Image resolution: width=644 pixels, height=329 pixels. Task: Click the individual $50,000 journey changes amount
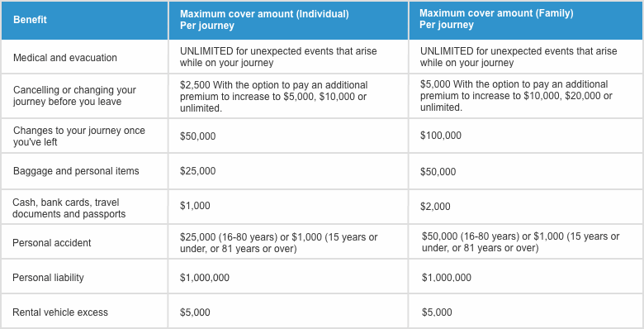click(197, 136)
